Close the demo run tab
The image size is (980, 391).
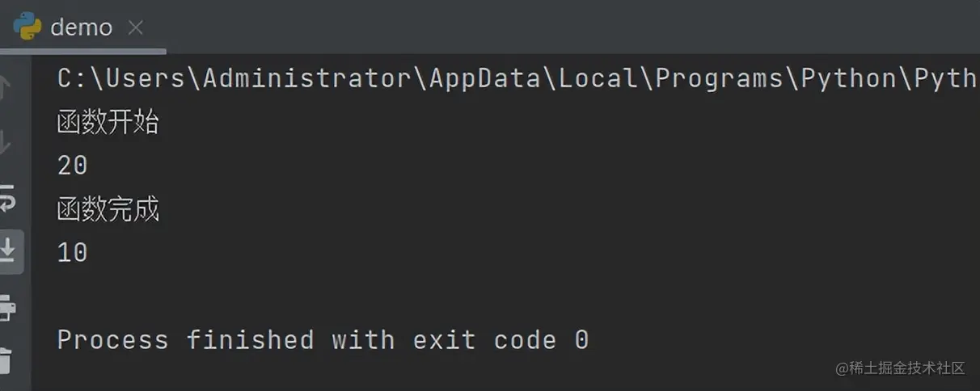[x=135, y=28]
